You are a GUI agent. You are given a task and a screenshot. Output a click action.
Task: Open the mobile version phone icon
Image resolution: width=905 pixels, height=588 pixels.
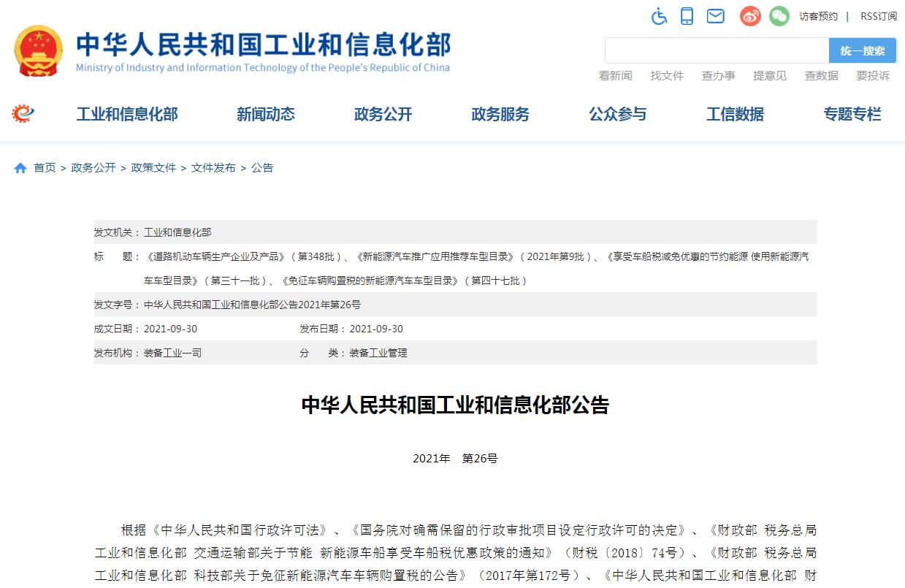tap(687, 16)
